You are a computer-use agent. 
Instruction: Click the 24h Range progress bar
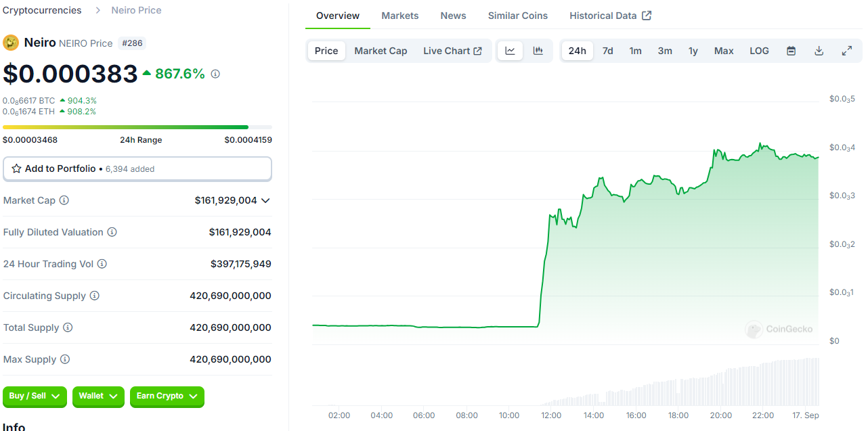pyautogui.click(x=137, y=127)
